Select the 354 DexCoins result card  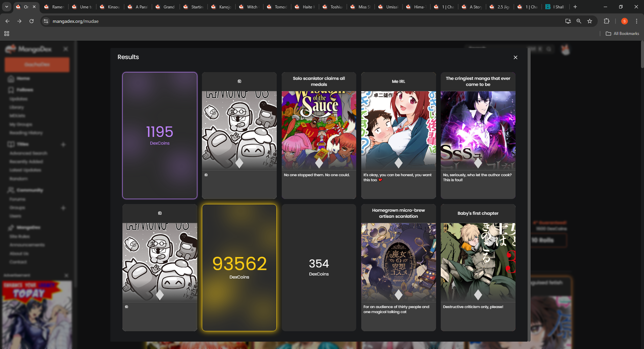(x=319, y=267)
